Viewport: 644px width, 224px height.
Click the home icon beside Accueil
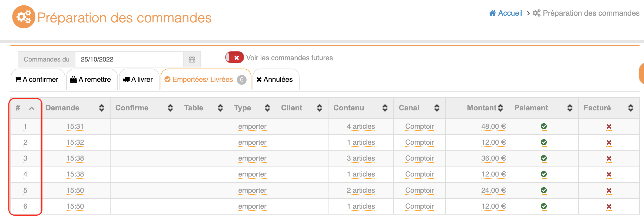492,13
